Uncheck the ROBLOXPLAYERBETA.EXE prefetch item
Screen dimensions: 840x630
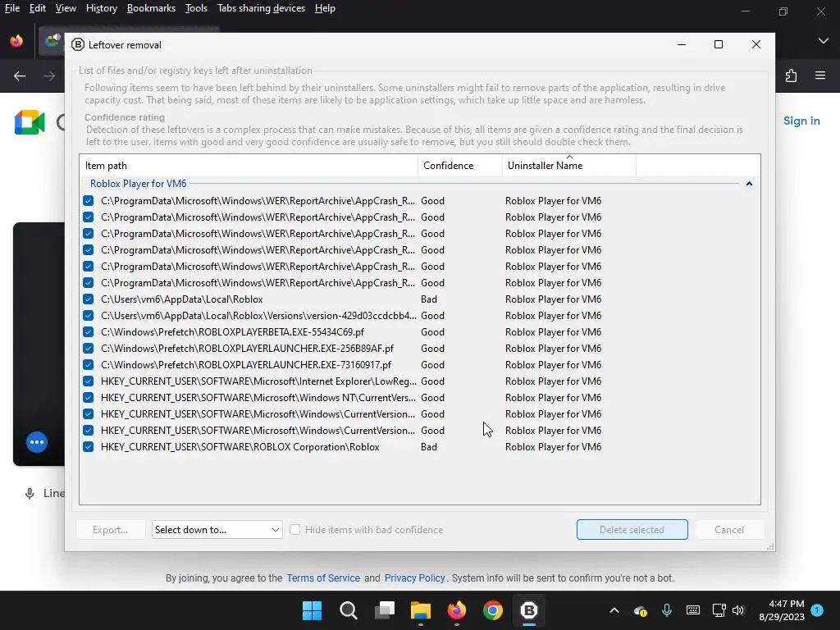click(x=89, y=331)
